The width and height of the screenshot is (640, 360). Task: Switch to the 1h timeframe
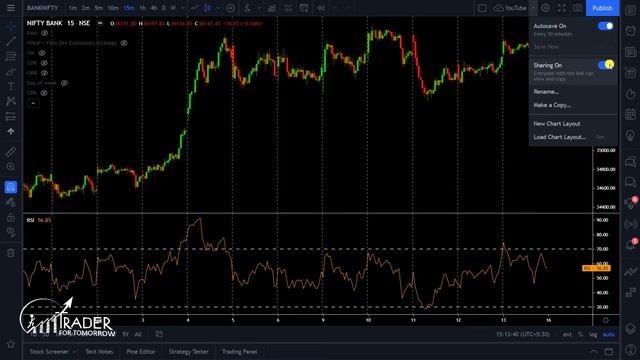[142, 8]
